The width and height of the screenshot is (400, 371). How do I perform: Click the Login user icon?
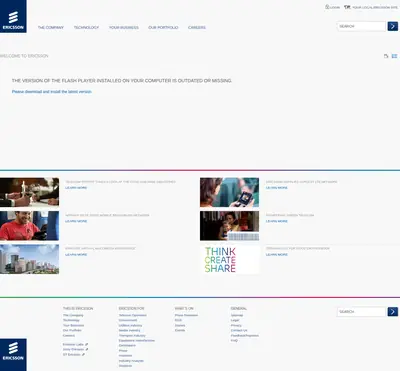pyautogui.click(x=327, y=7)
